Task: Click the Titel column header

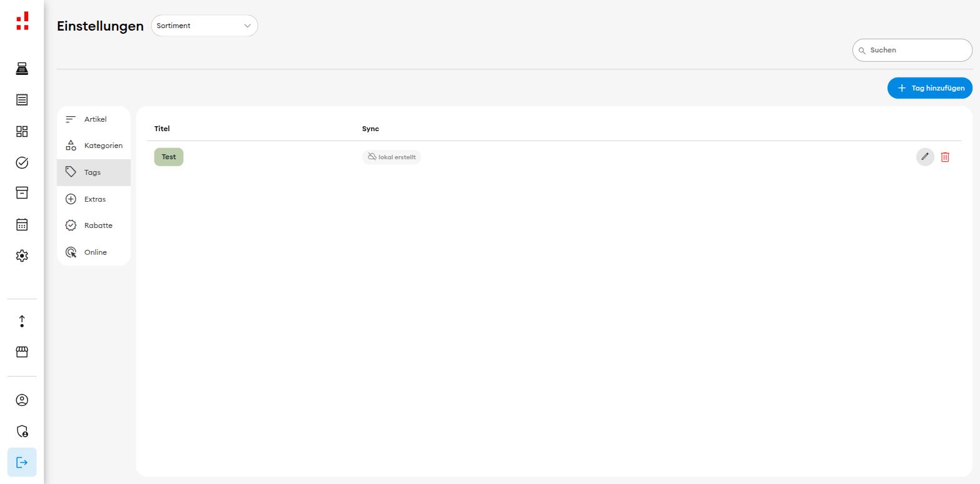Action: tap(162, 129)
